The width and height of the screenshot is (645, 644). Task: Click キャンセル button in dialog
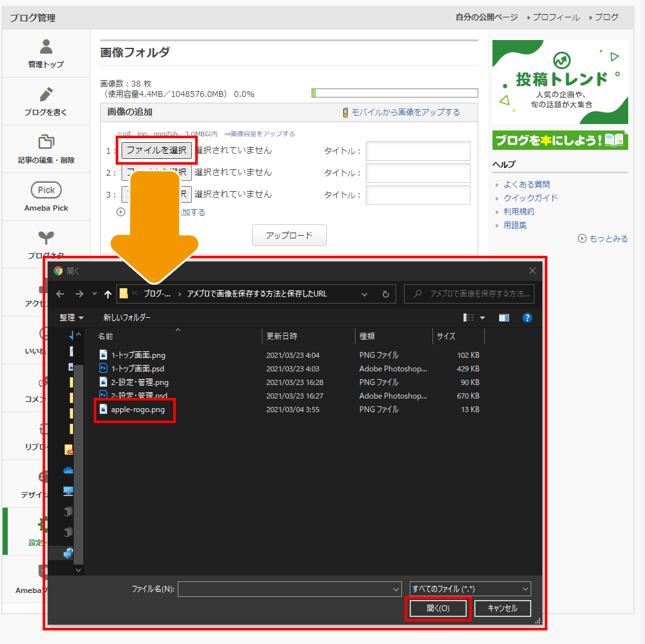(x=502, y=608)
